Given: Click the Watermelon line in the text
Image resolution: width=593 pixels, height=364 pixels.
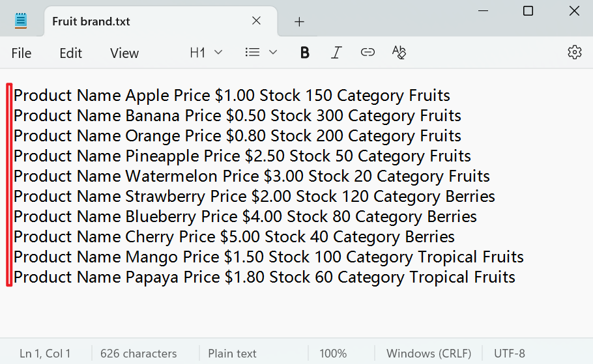Looking at the screenshot, I should click(252, 176).
